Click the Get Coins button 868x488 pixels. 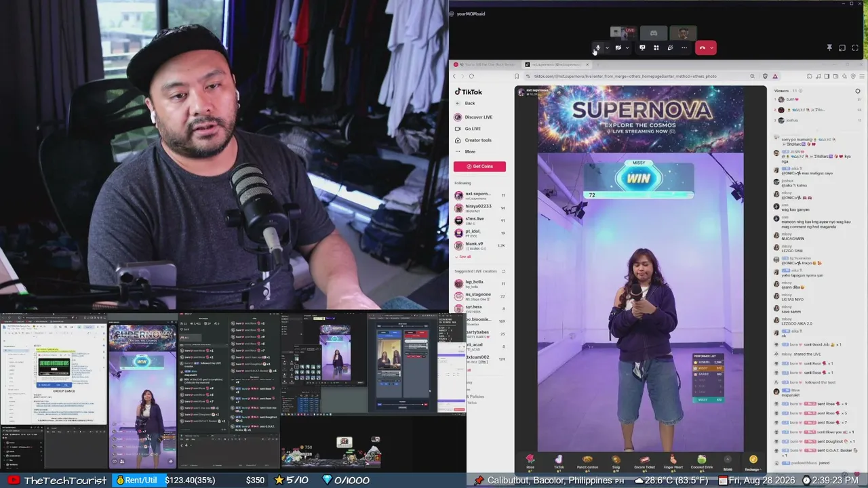point(480,166)
